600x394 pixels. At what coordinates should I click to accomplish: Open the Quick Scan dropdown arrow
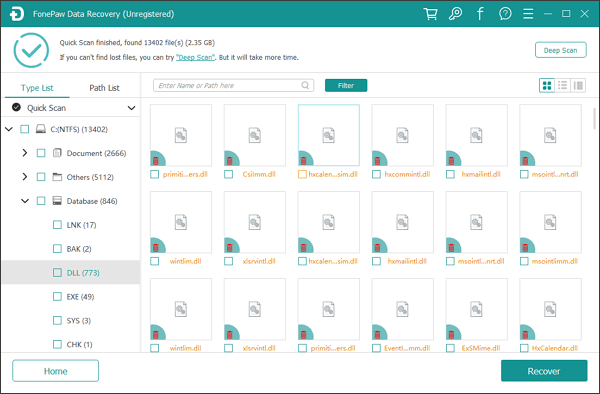click(x=131, y=108)
